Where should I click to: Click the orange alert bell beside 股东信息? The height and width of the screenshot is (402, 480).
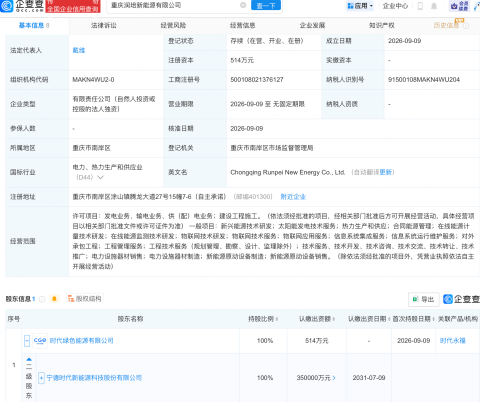(54, 299)
